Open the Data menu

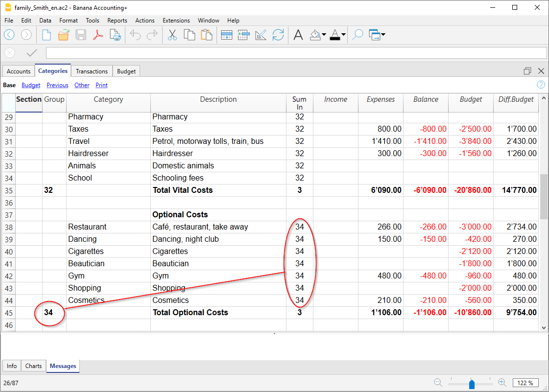(x=45, y=20)
